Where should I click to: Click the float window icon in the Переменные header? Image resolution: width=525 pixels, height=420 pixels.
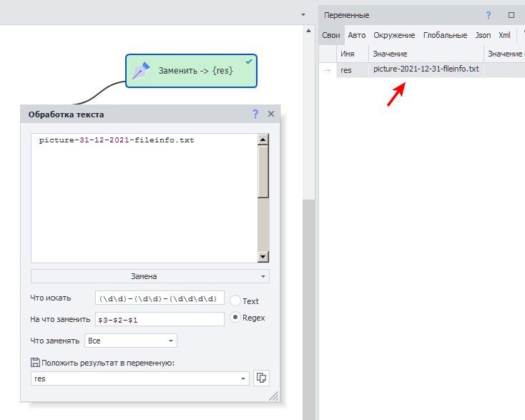[x=511, y=14]
